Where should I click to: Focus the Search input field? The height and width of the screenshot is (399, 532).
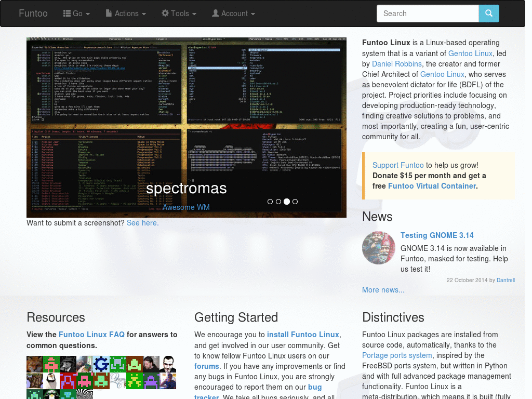coord(427,14)
